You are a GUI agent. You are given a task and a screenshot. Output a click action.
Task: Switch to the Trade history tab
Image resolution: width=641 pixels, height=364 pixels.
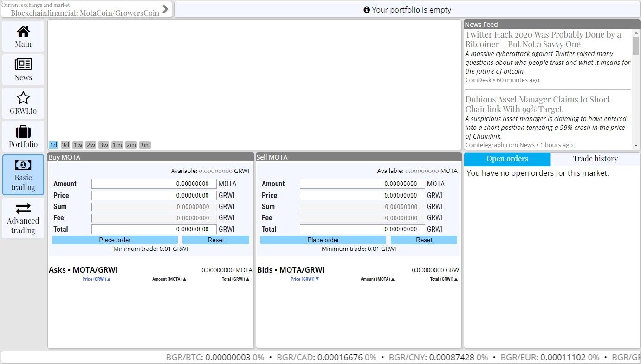coord(595,159)
